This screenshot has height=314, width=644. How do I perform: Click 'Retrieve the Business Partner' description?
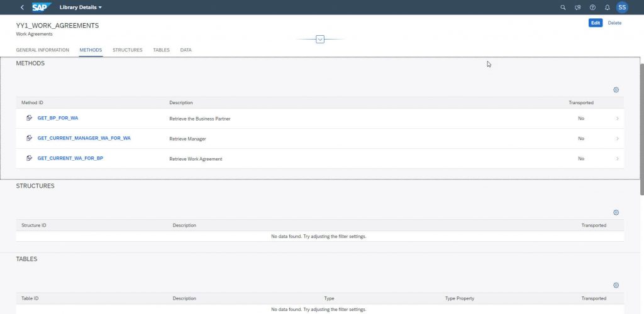200,119
